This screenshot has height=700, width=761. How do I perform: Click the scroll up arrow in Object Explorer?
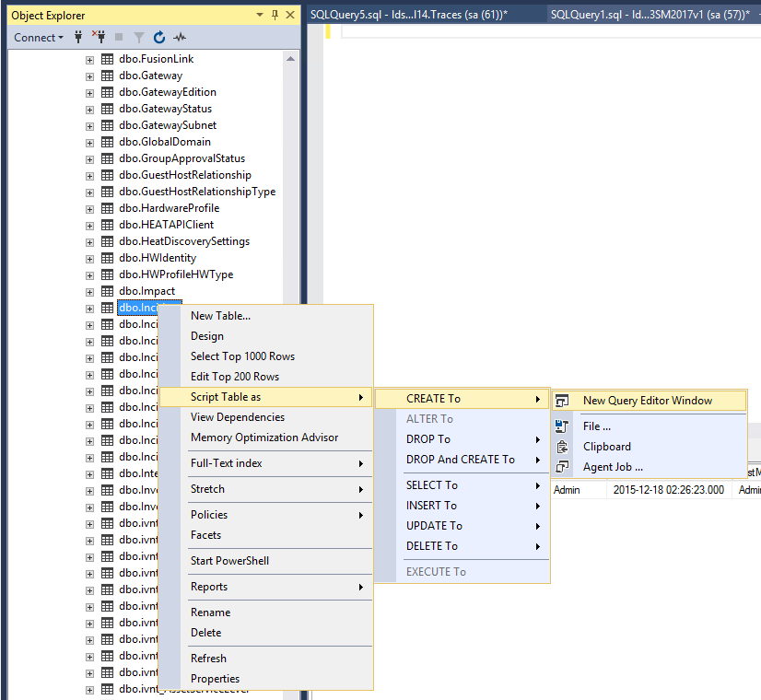291,58
